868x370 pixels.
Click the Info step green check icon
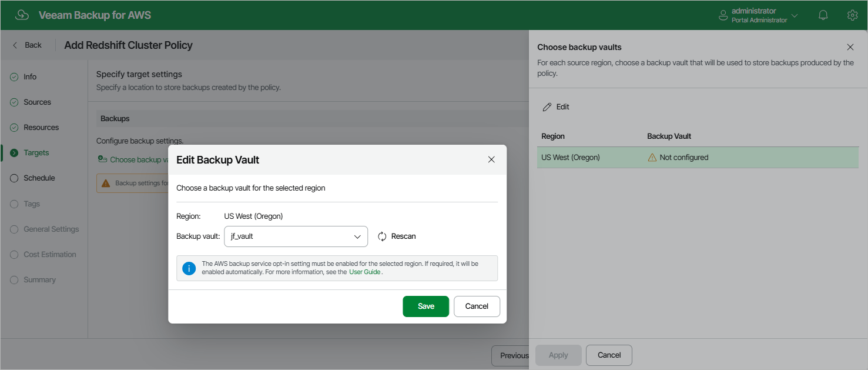click(14, 77)
